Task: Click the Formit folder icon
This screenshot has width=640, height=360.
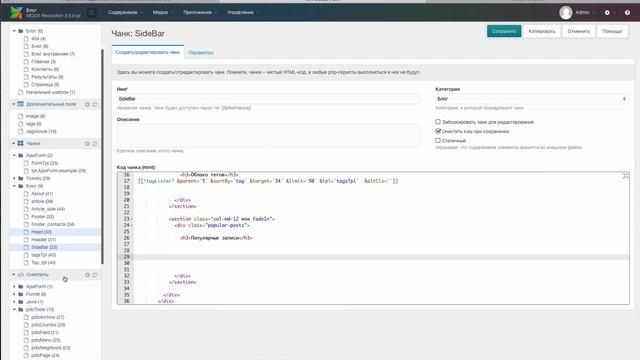Action: 21,294
